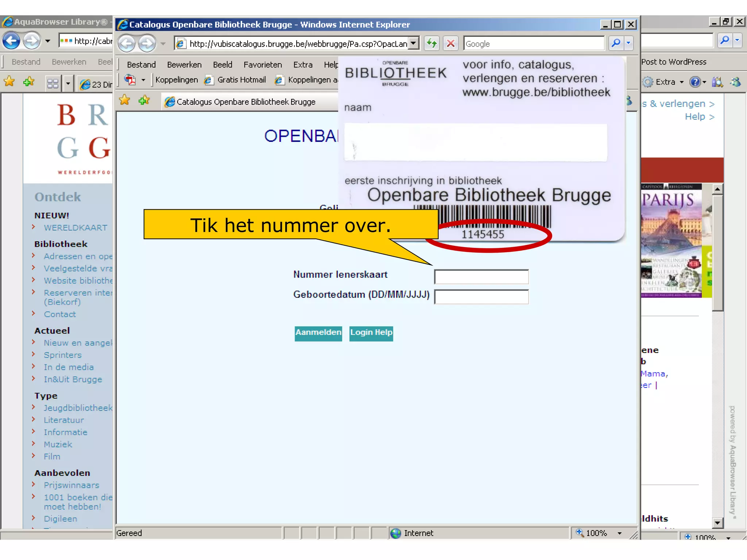
Task: Select the Catalogus Openbare Bibliotheek Brugge tab
Action: pyautogui.click(x=246, y=102)
